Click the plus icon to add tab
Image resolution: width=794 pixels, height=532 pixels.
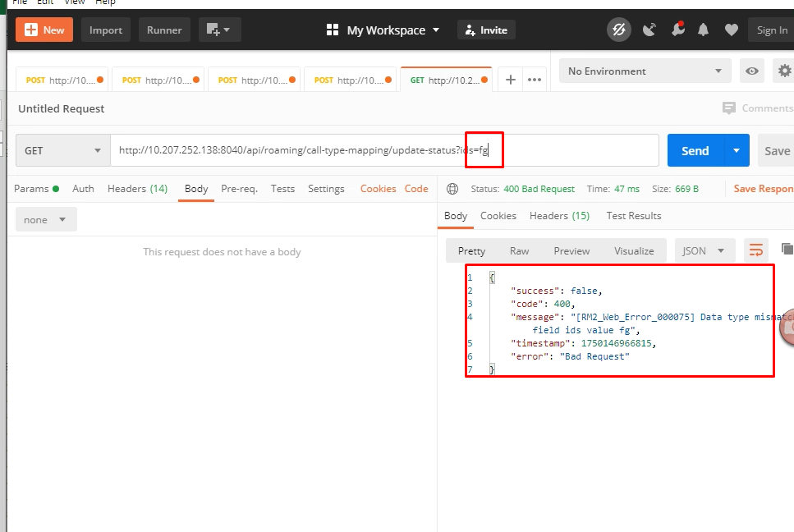pyautogui.click(x=510, y=80)
